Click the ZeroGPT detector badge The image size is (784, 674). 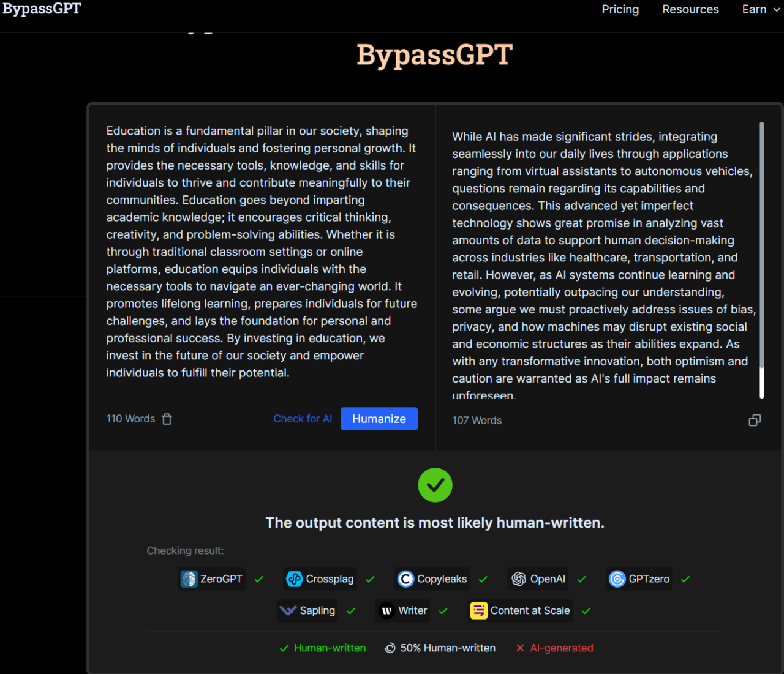tap(212, 579)
